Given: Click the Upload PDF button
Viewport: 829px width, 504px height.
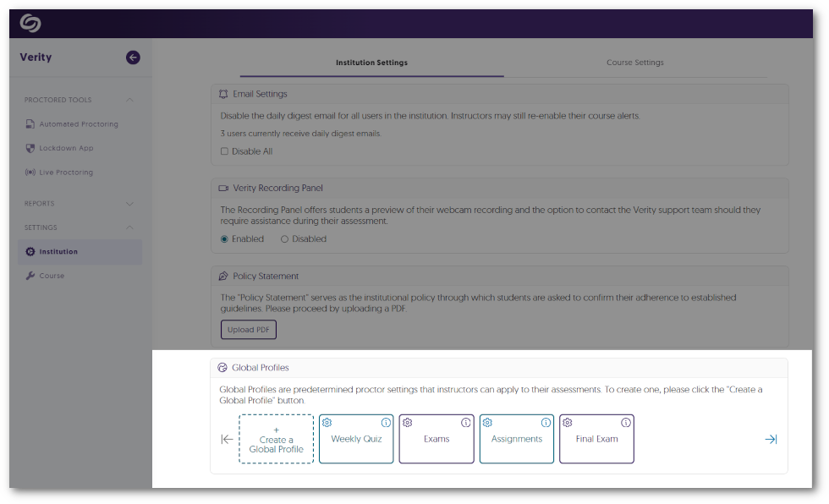Looking at the screenshot, I should 248,330.
